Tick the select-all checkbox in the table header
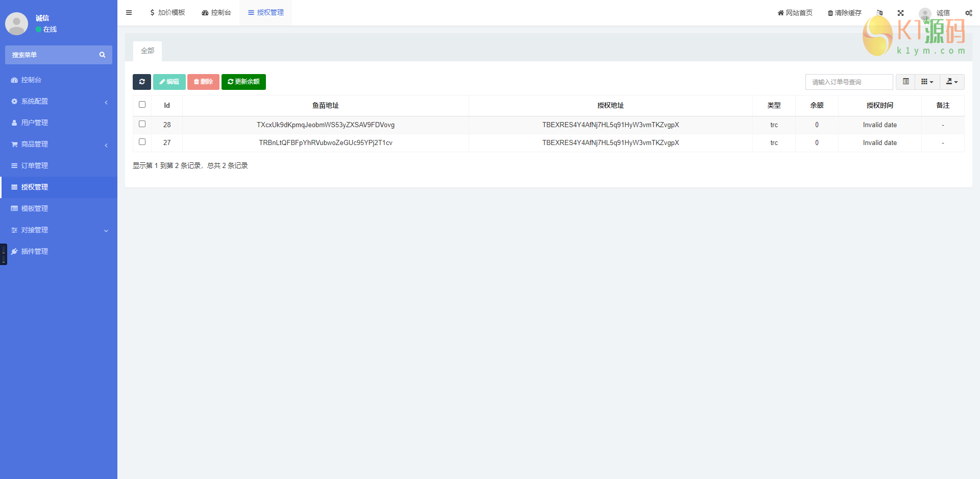 (x=142, y=105)
